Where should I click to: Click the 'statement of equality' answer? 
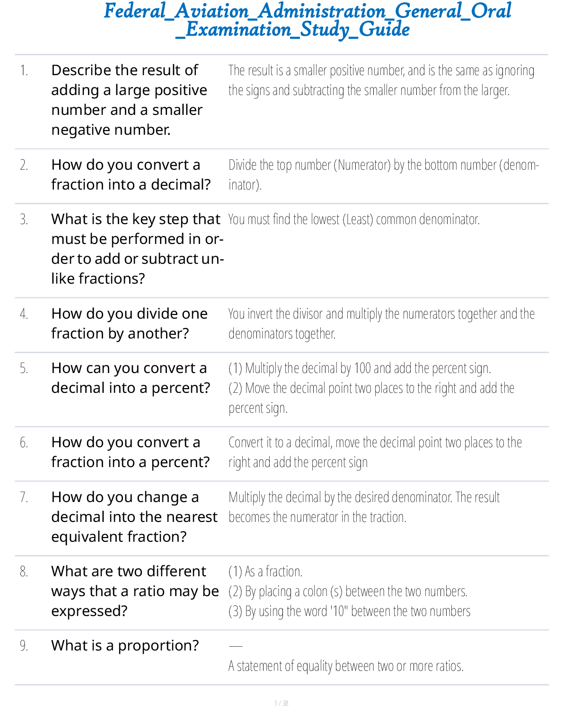(346, 666)
